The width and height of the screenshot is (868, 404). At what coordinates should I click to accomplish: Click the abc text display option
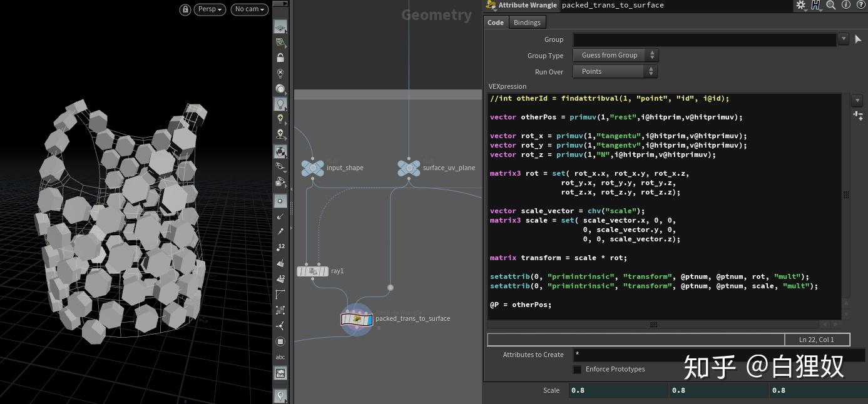point(280,357)
